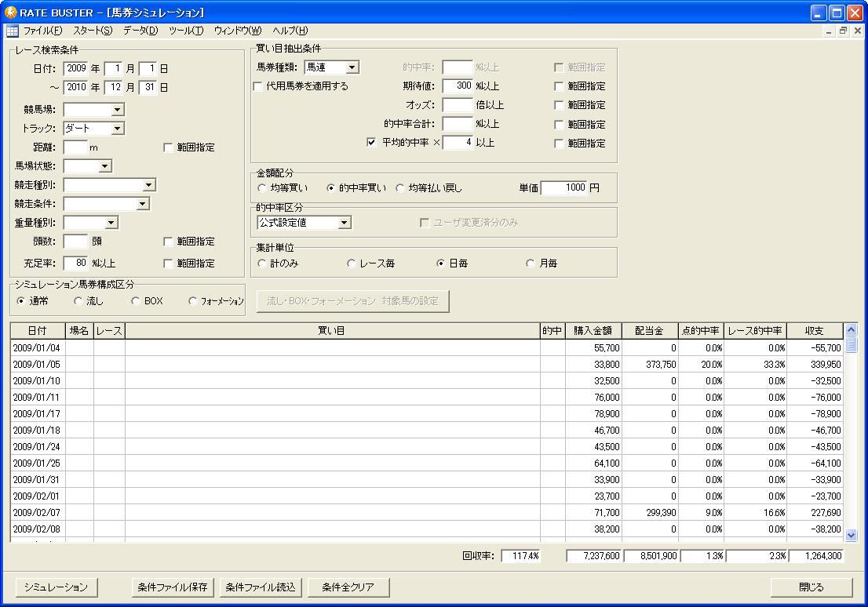The width and height of the screenshot is (868, 607).
Task: Open the データ(D) menu
Action: pyautogui.click(x=140, y=31)
